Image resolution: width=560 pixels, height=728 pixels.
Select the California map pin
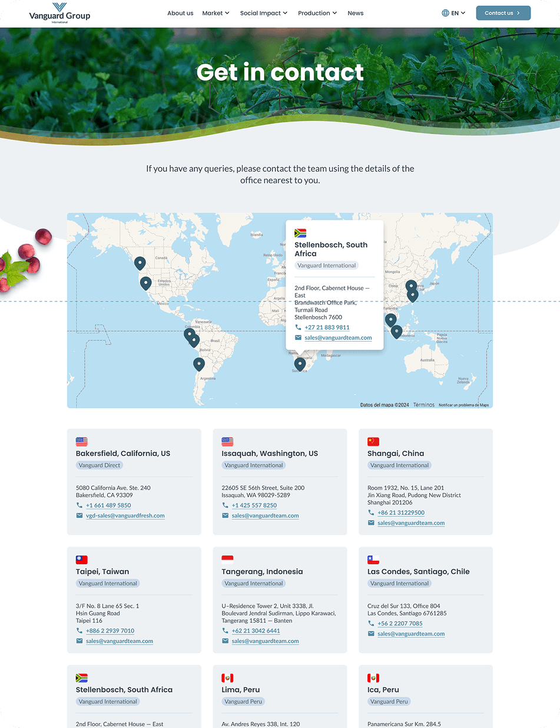tap(145, 283)
